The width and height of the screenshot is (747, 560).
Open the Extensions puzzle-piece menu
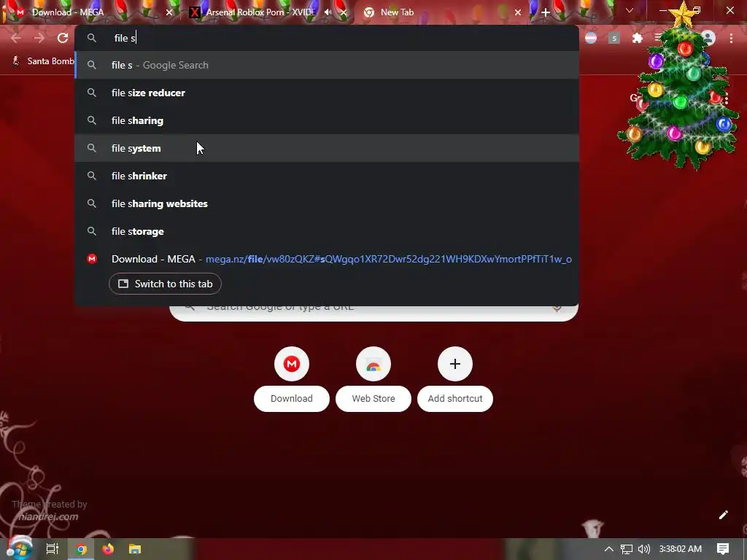coord(637,38)
